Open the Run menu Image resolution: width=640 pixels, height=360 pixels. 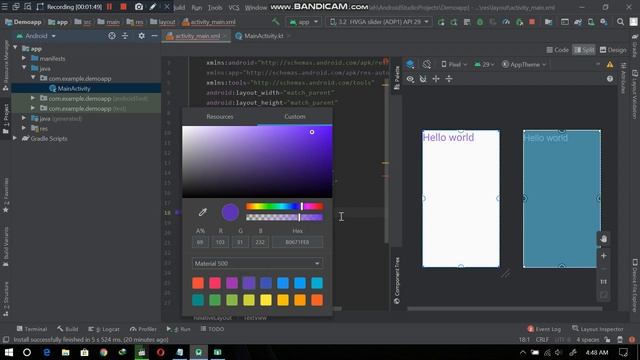pos(196,7)
